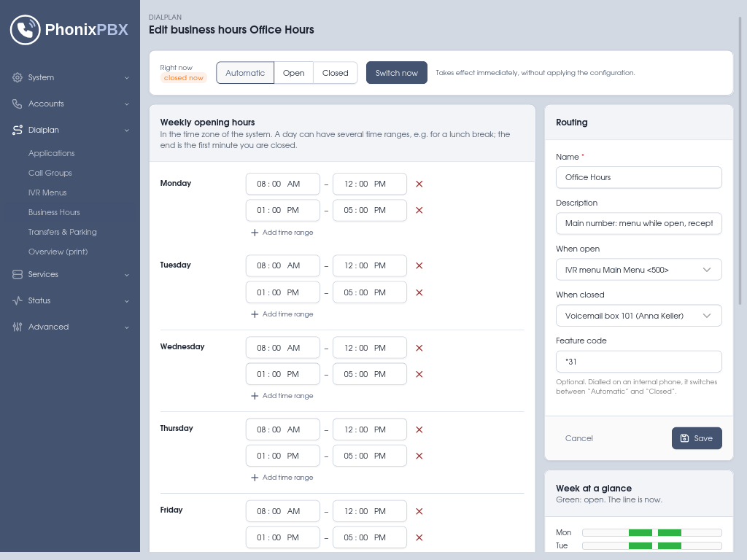Delete Tuesday morning time range
This screenshot has width=747, height=560.
point(419,265)
